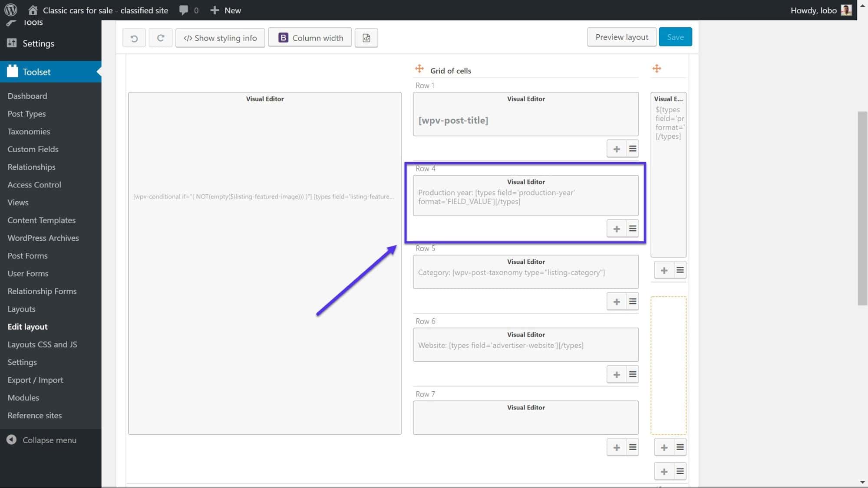The width and height of the screenshot is (868, 488).
Task: Expand Row 6 add cell plus button
Action: pos(617,374)
